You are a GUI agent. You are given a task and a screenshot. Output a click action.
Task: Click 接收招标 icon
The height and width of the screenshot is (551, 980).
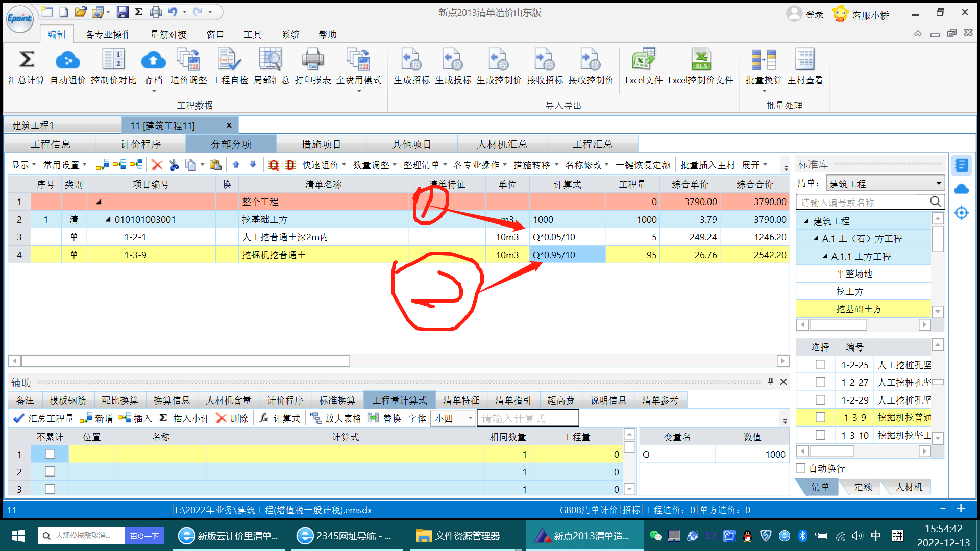click(545, 59)
